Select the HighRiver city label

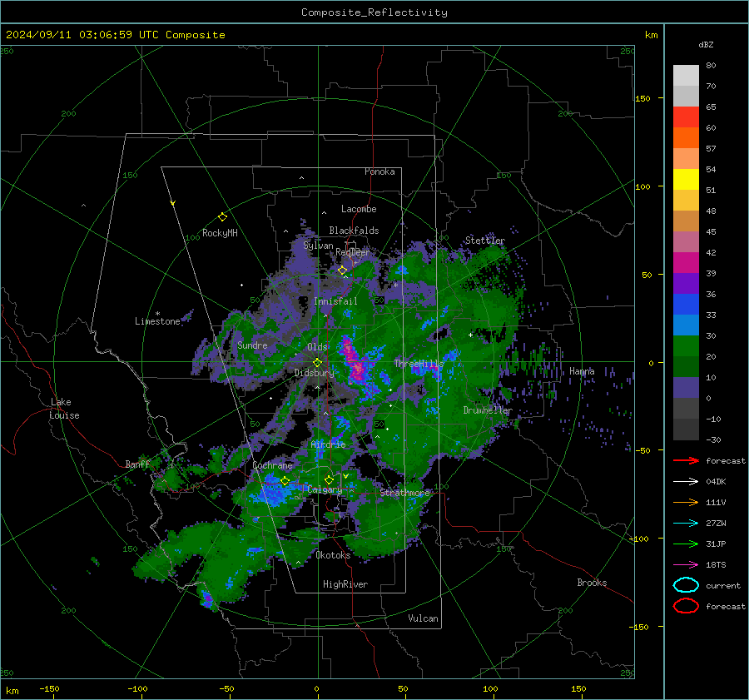pyautogui.click(x=345, y=584)
